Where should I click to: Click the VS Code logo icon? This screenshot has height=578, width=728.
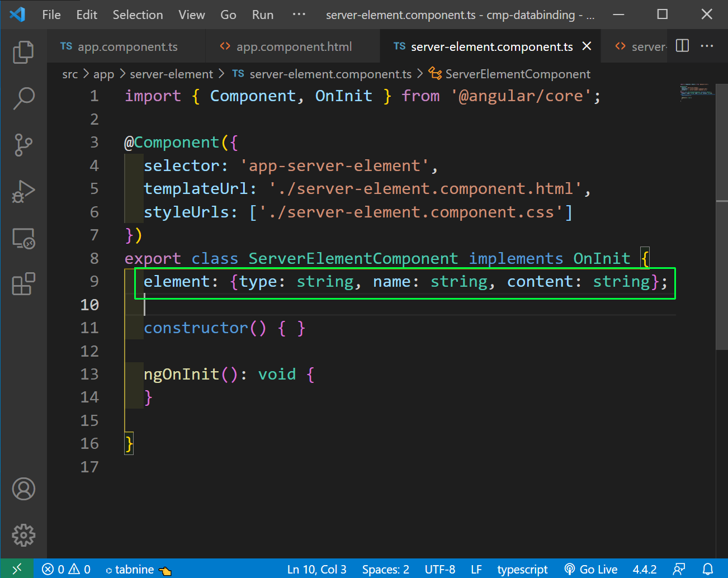tap(17, 15)
